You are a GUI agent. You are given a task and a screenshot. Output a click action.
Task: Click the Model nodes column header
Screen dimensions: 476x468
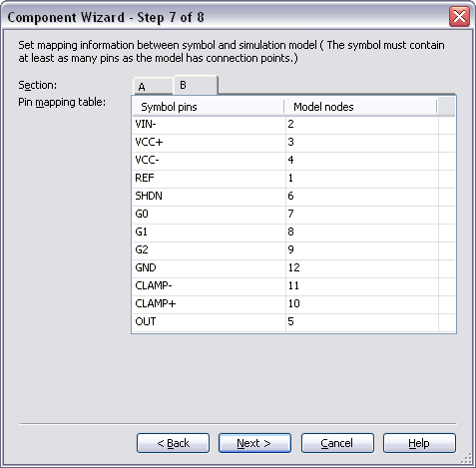pyautogui.click(x=361, y=107)
